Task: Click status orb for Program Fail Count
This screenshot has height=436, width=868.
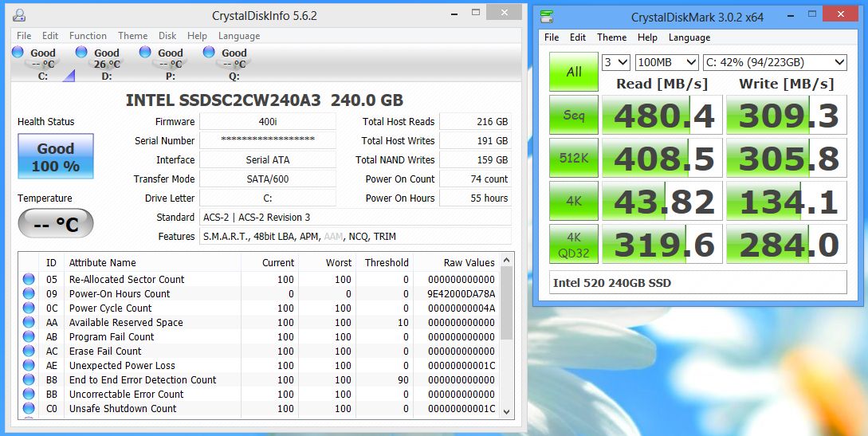Action: tap(29, 337)
